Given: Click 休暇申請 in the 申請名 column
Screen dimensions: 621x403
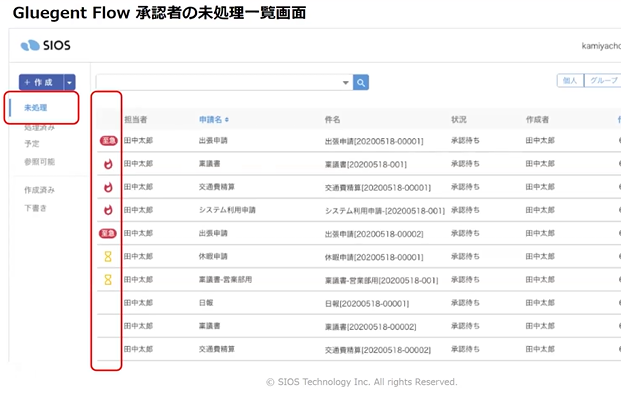Looking at the screenshot, I should point(213,257).
